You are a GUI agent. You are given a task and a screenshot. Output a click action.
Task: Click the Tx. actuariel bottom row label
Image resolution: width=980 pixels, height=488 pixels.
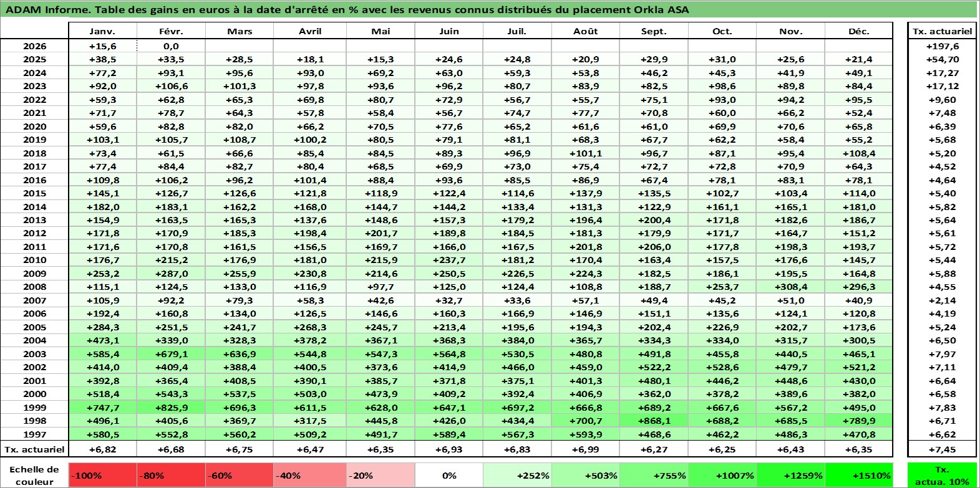coord(34,449)
